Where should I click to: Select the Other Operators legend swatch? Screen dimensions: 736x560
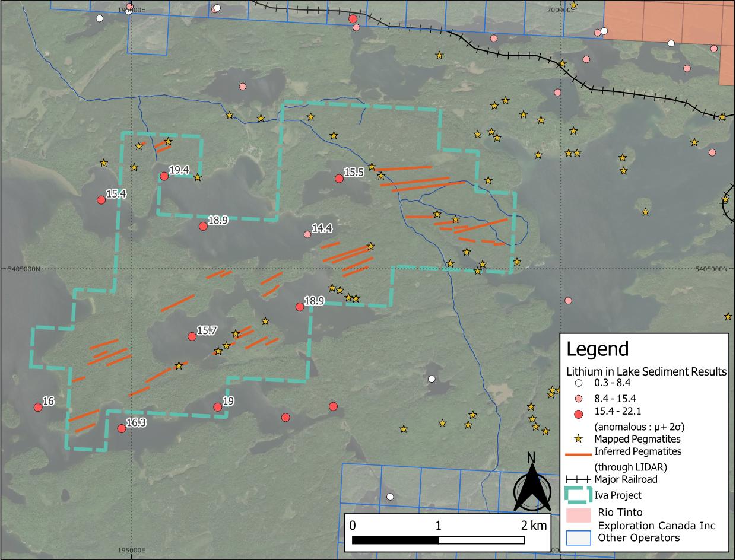(578, 538)
